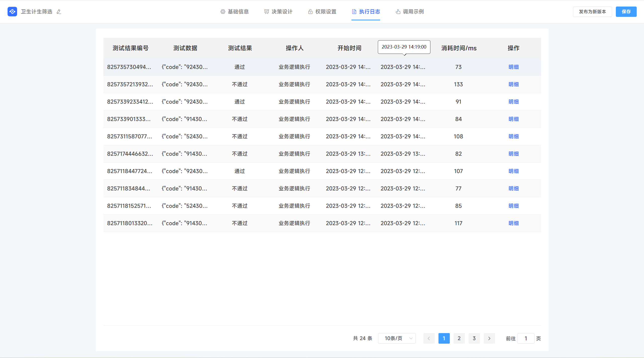Open the 调用示例 tab
This screenshot has height=358, width=644.
tap(410, 12)
